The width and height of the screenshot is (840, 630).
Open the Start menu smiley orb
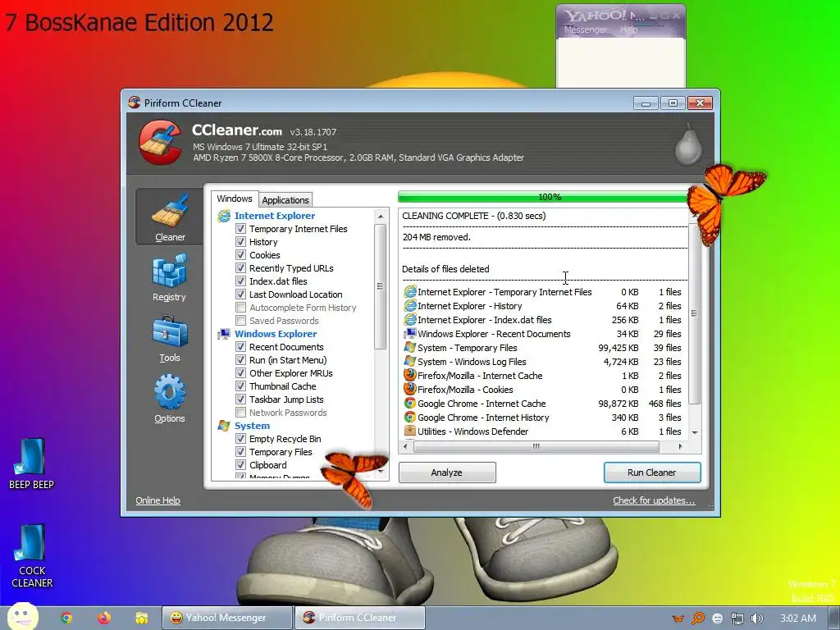coord(22,617)
